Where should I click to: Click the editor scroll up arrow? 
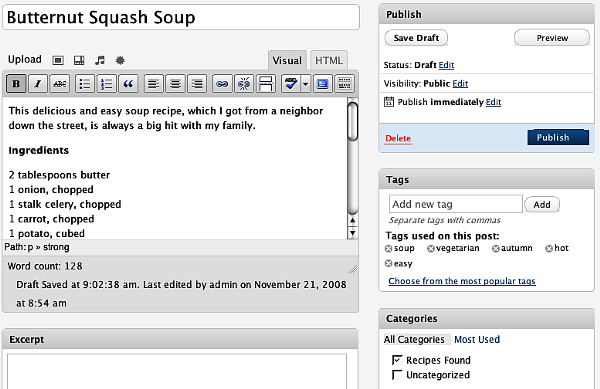tap(352, 221)
